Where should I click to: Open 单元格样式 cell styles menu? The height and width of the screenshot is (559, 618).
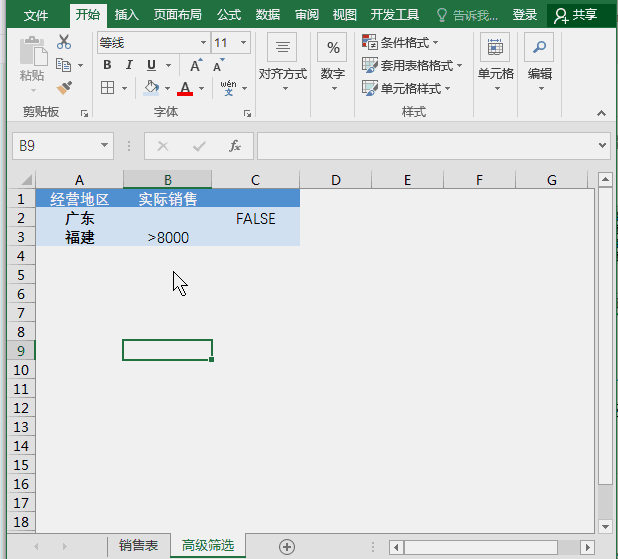(x=406, y=88)
